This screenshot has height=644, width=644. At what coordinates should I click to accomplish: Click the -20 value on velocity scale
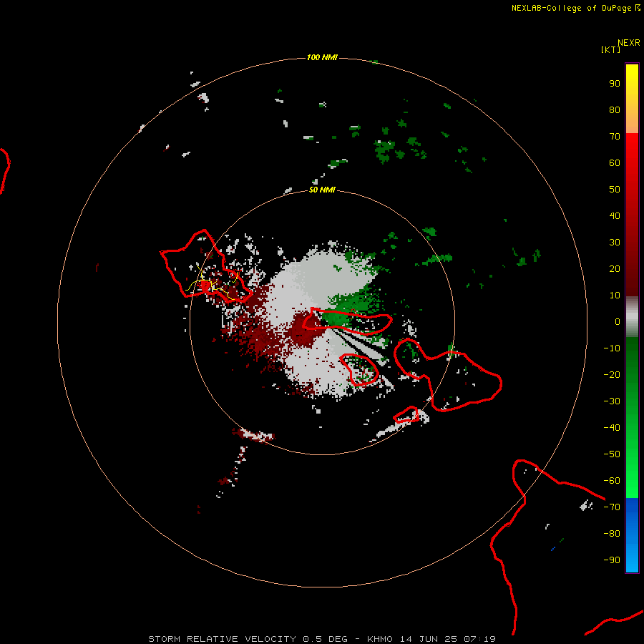click(612, 374)
